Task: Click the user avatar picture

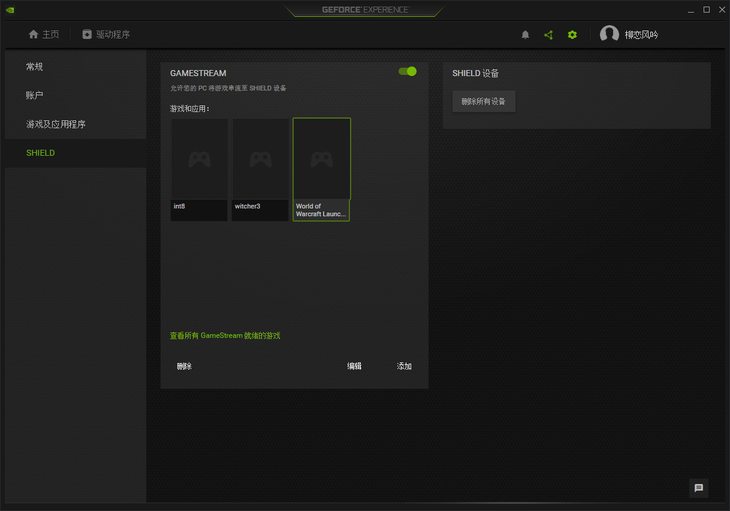Action: click(609, 34)
